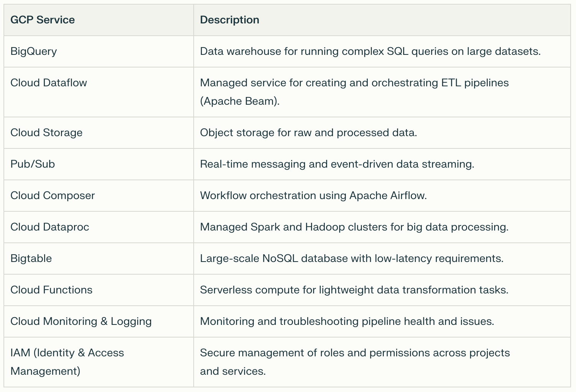Select the 'Cloud Composer' cell
This screenshot has height=392, width=576.
coord(99,196)
